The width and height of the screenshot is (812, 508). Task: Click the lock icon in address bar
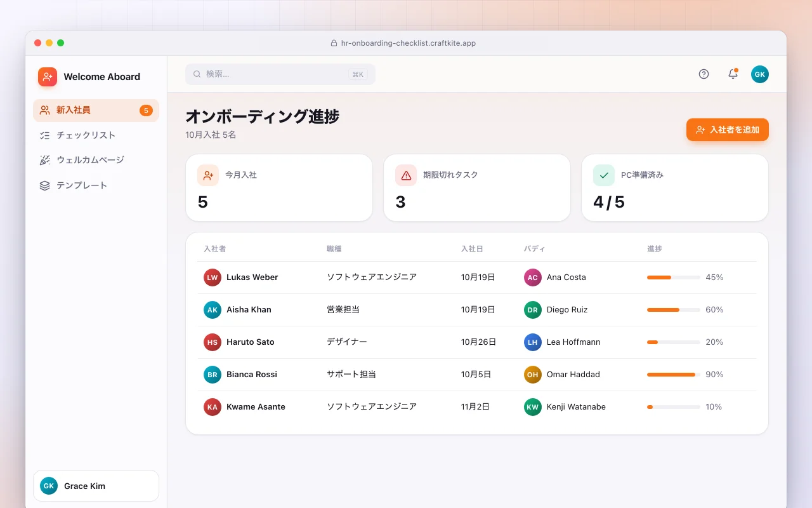[334, 44]
